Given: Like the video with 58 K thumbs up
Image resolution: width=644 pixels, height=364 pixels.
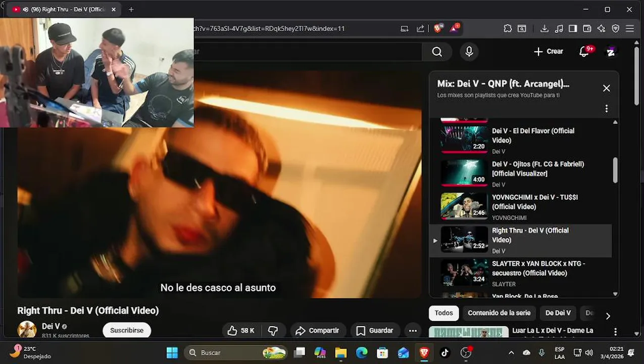Looking at the screenshot, I should pyautogui.click(x=241, y=331).
